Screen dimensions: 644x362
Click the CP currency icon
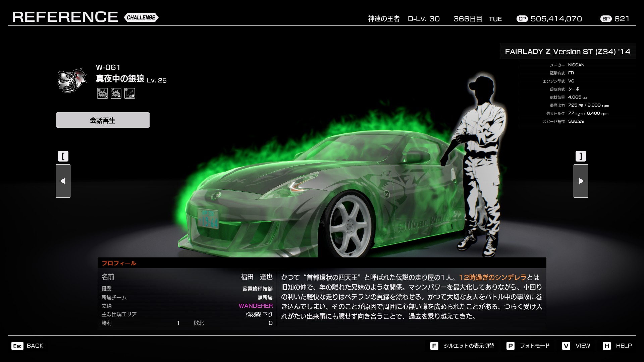[x=522, y=19]
